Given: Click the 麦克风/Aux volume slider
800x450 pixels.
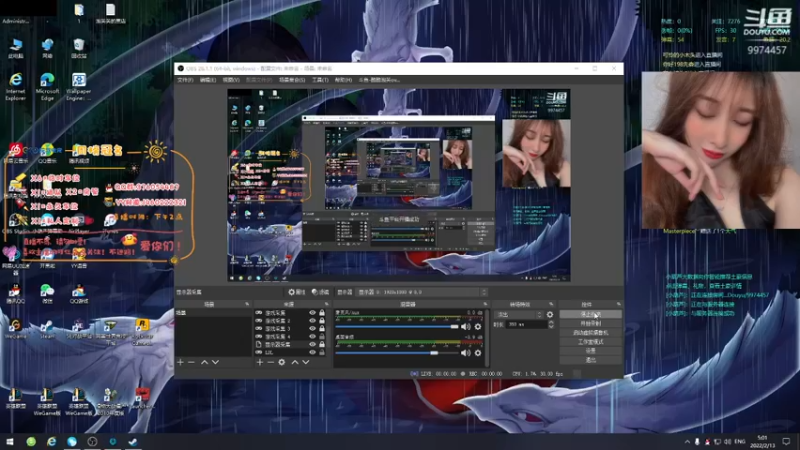Looking at the screenshot, I should point(396,327).
